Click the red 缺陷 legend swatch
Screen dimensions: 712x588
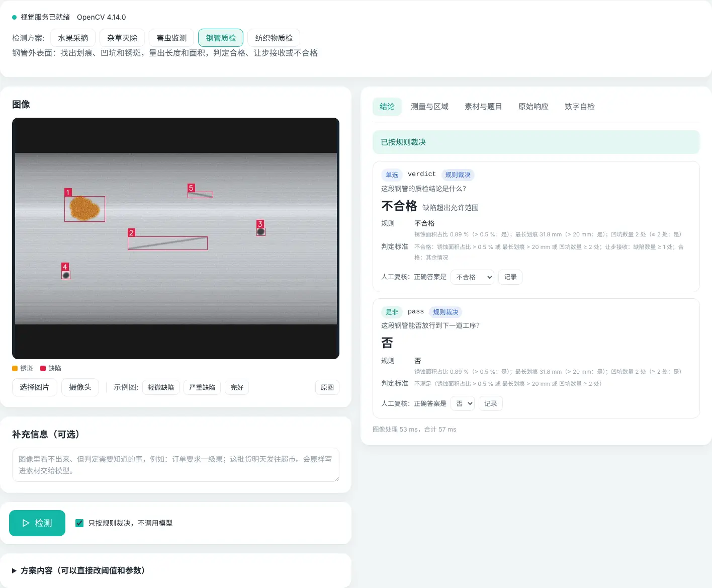click(43, 368)
